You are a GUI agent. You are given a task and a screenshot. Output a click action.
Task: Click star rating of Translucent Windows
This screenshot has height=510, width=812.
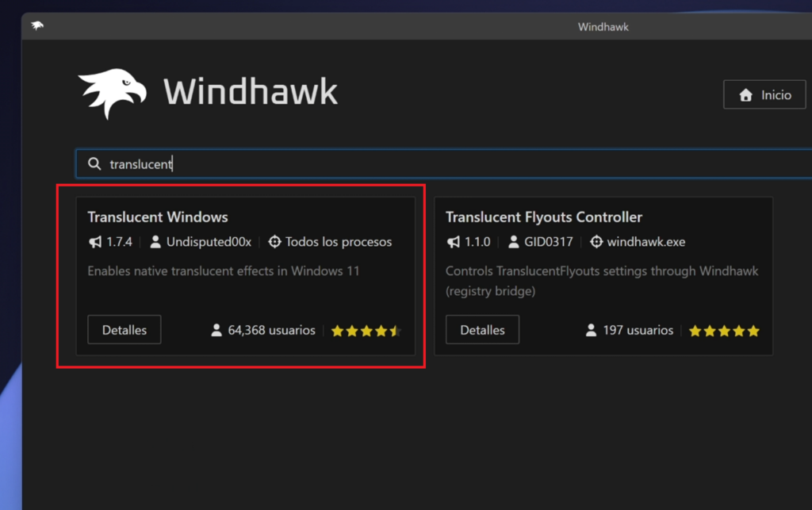[366, 331]
